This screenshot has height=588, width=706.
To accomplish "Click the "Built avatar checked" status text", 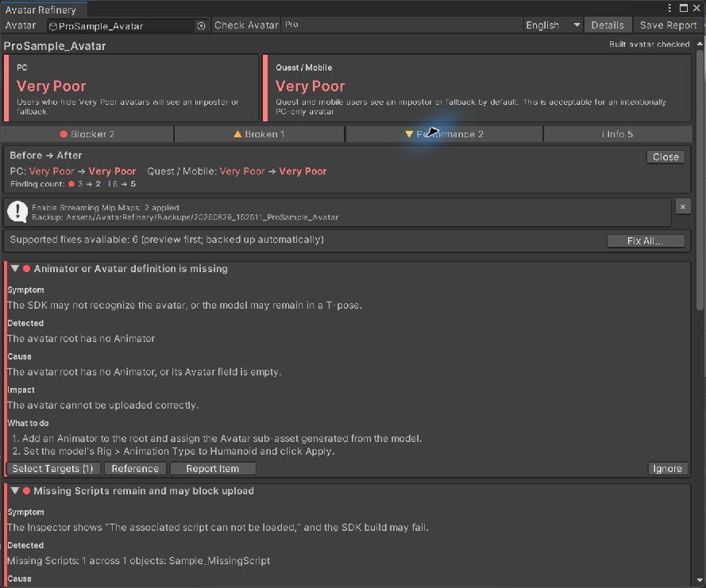I will (650, 44).
